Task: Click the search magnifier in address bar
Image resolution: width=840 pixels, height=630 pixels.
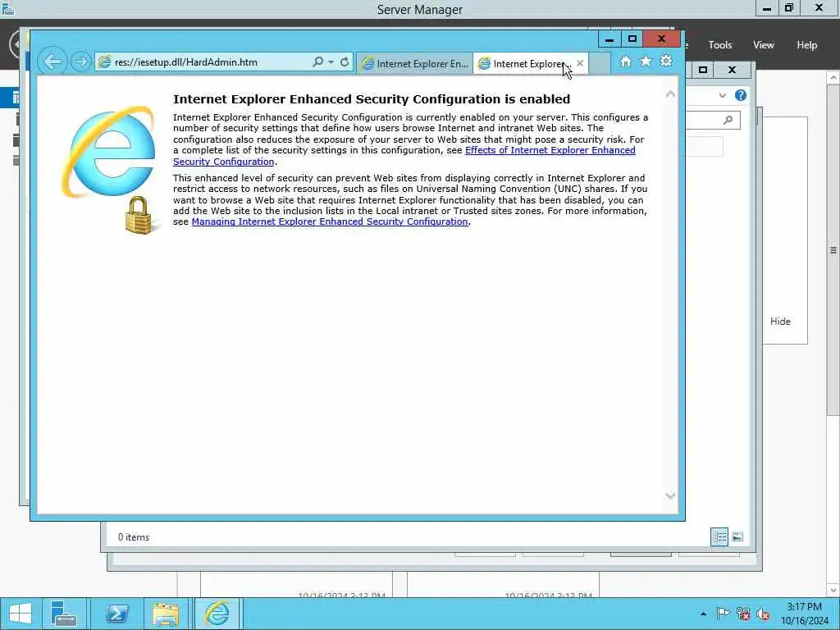Action: [317, 62]
